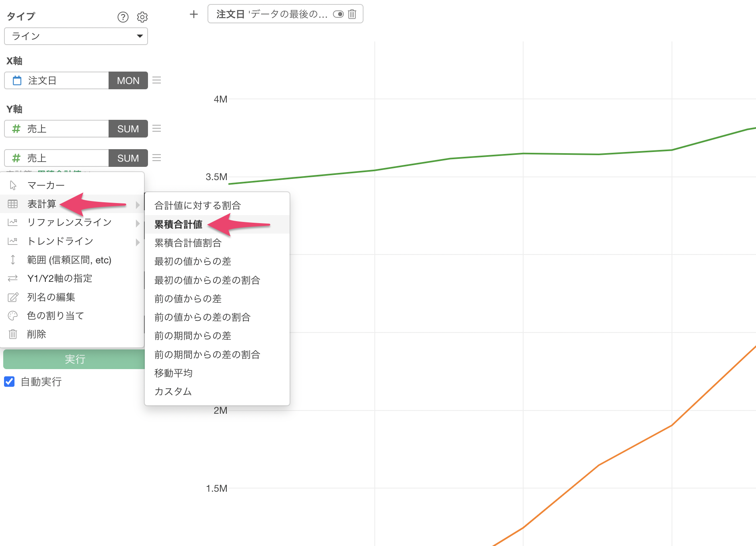The height and width of the screenshot is (546, 756).
Task: Select 移動平均 calculation
Action: tap(217, 373)
